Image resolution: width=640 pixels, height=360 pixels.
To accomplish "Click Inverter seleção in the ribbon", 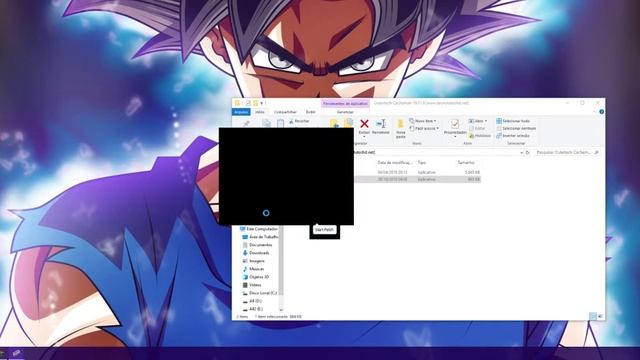I will 513,136.
